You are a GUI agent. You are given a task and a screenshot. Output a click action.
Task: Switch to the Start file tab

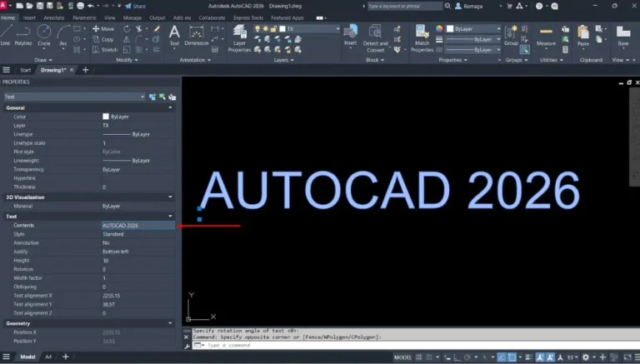pyautogui.click(x=25, y=70)
